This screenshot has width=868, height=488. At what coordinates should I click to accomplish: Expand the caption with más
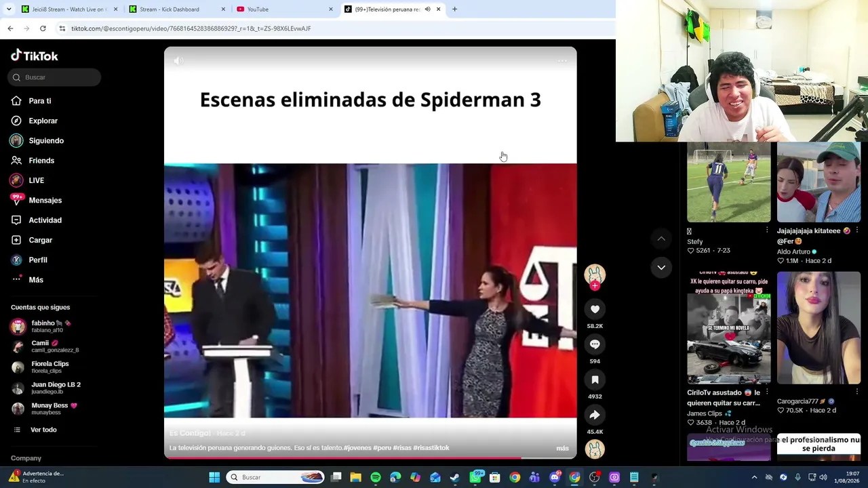click(x=562, y=448)
